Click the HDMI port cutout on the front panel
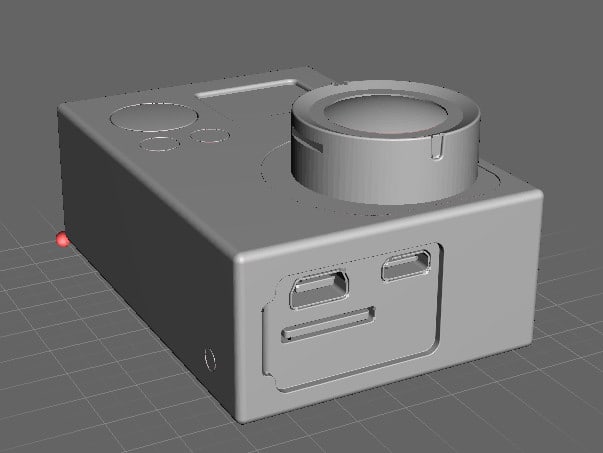The image size is (603, 453). [319, 289]
